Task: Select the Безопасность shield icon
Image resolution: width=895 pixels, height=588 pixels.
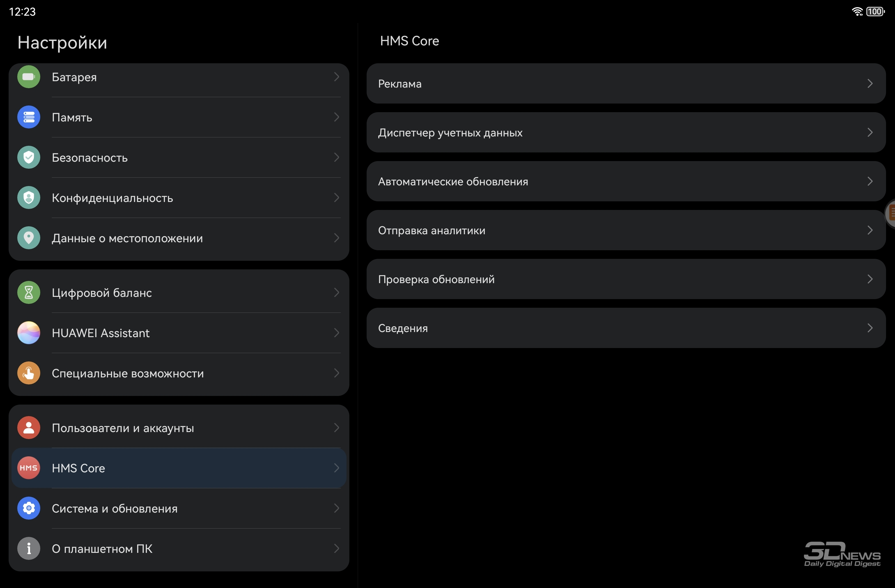Action: (28, 158)
